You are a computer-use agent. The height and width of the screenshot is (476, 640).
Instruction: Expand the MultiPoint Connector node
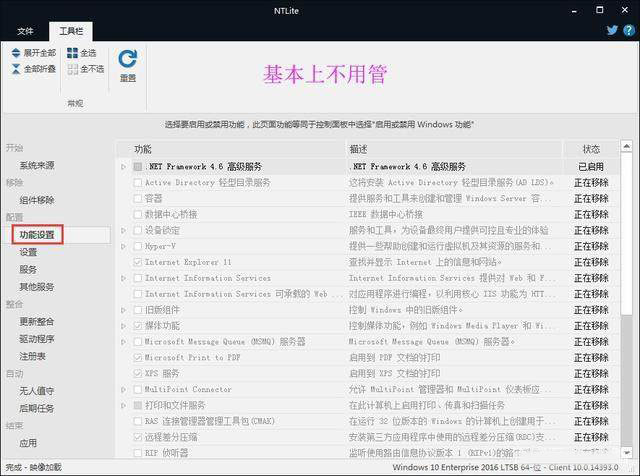[x=124, y=389]
